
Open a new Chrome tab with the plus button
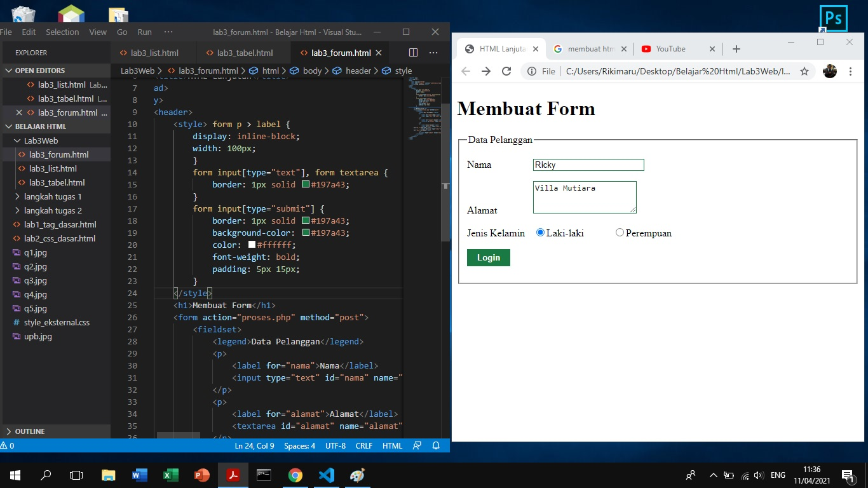click(736, 48)
